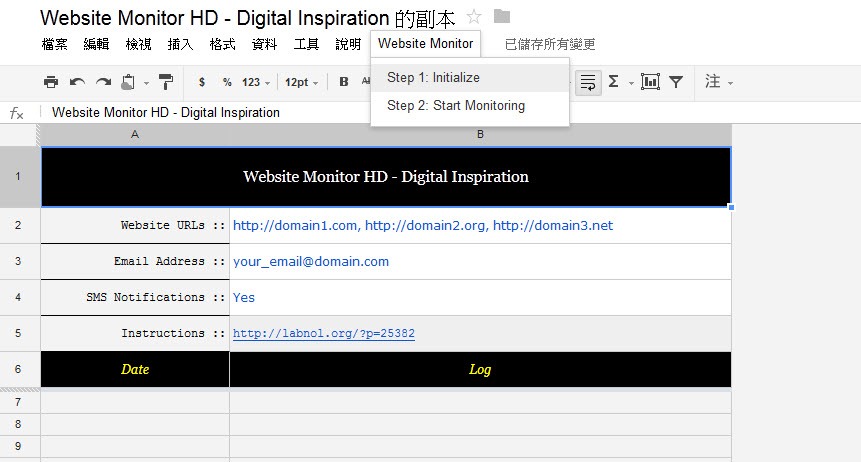The height and width of the screenshot is (462, 861).
Task: Click the SMS Notifications label cell
Action: coord(135,297)
